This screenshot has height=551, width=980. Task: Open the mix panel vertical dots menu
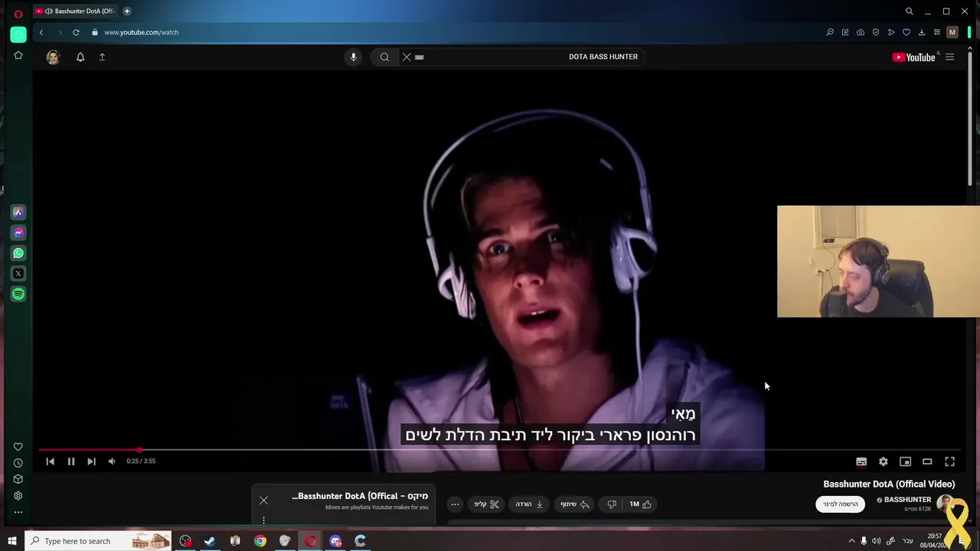coord(263,520)
